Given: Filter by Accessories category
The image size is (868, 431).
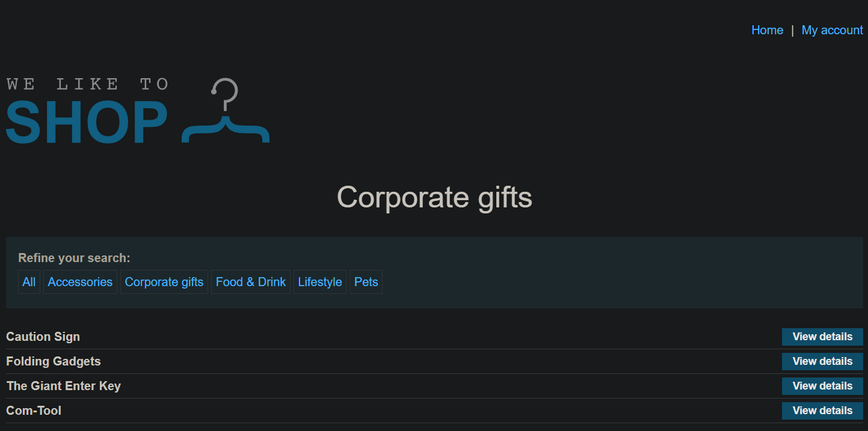Looking at the screenshot, I should pos(80,282).
